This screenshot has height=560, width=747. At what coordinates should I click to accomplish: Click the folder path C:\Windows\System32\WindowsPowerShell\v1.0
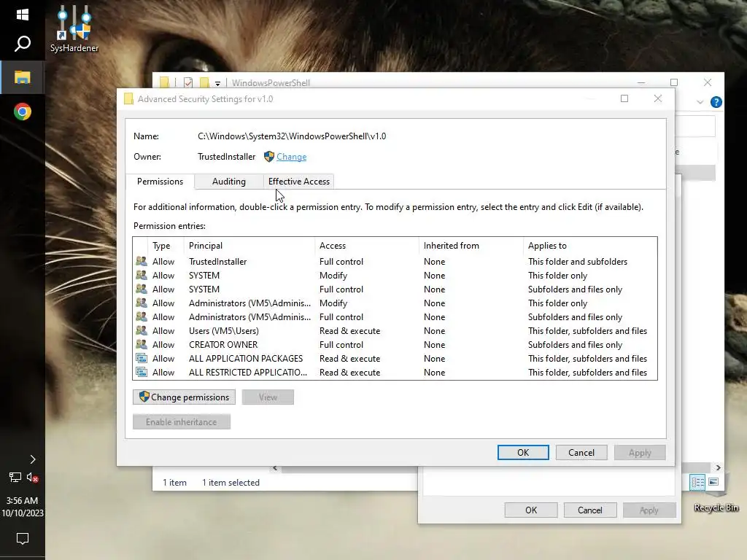292,136
